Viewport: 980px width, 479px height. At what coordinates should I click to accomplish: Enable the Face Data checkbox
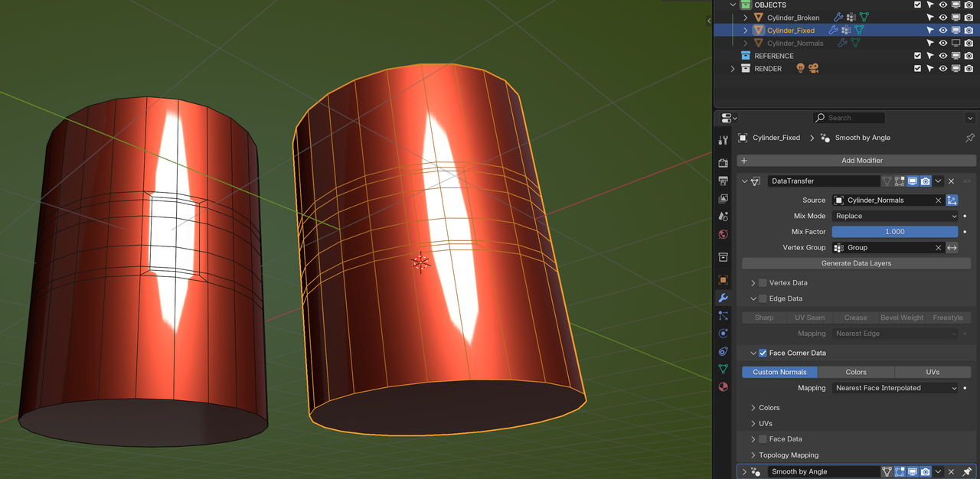[763, 439]
